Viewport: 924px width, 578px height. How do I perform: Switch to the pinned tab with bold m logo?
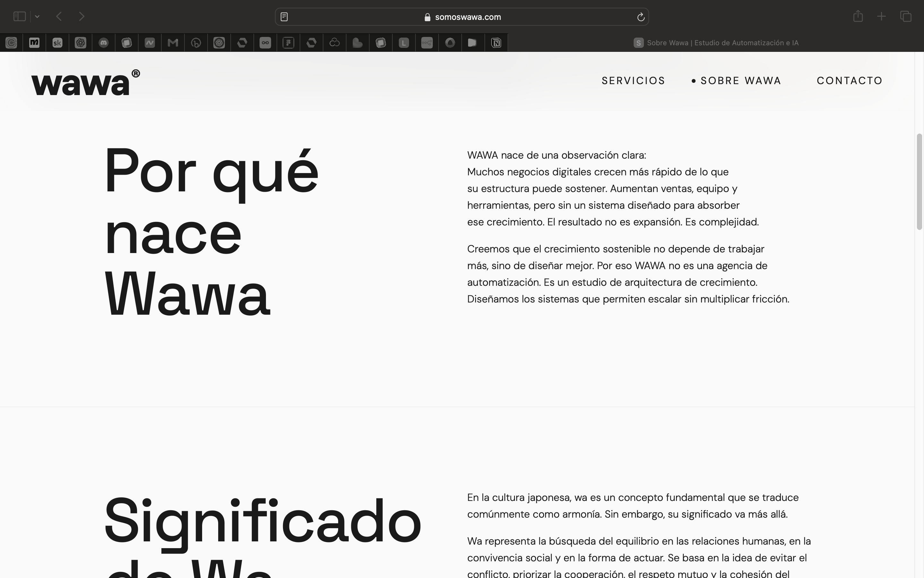34,43
